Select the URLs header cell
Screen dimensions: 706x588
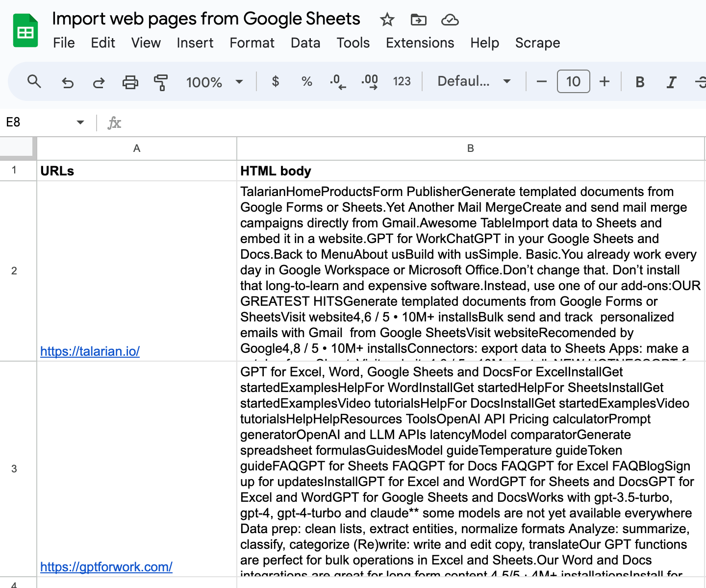point(137,171)
